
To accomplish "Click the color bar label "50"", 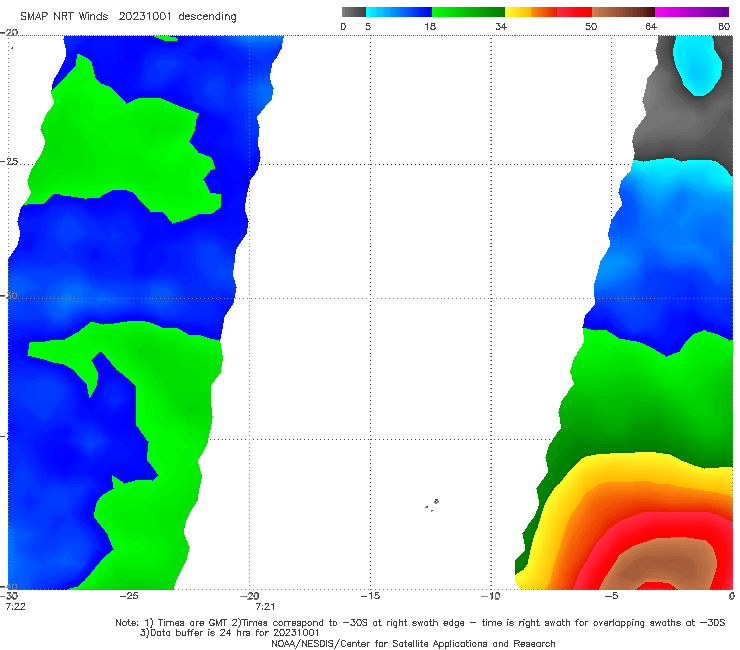I will tap(591, 26).
